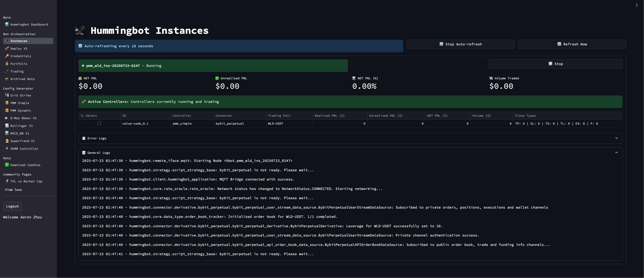
Task: Tick the checkbox for value-code_0.1 controller
Action: (x=99, y=124)
